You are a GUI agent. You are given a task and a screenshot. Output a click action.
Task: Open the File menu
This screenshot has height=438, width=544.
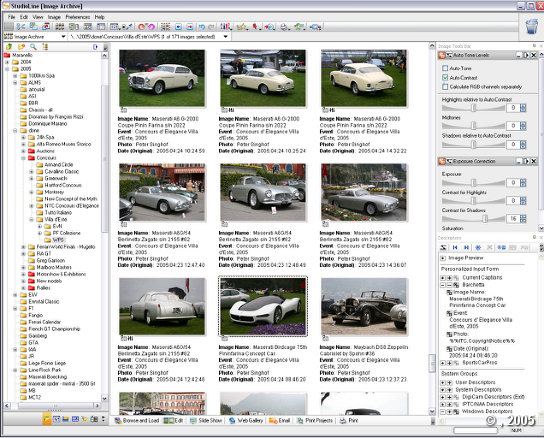pos(11,17)
